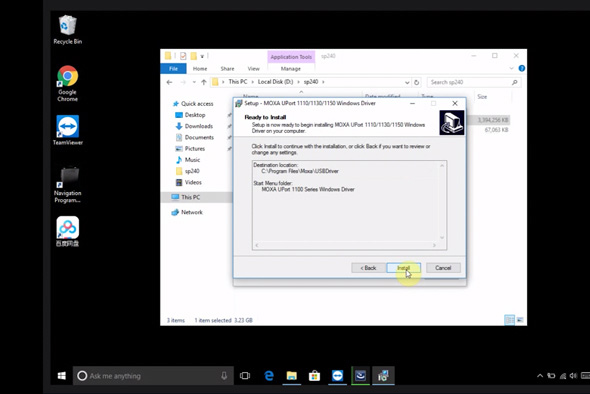
Task: Switch to TeamViewer on the taskbar
Action: coord(338,376)
